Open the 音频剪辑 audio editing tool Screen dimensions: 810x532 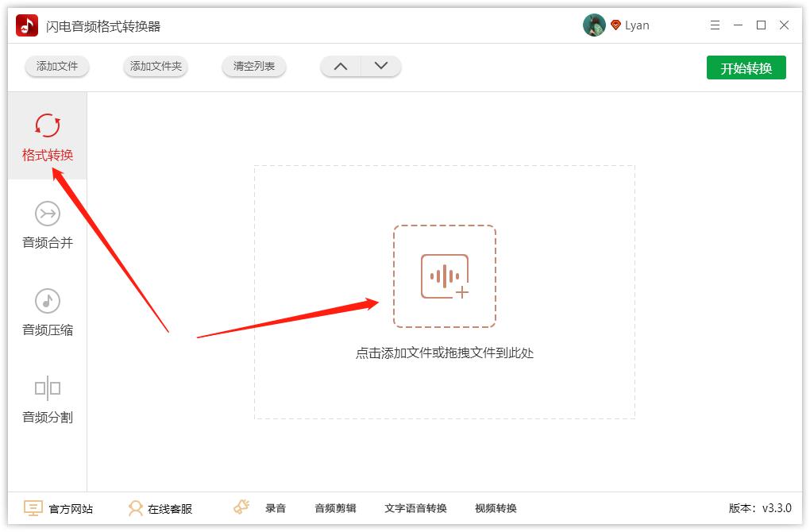click(335, 508)
